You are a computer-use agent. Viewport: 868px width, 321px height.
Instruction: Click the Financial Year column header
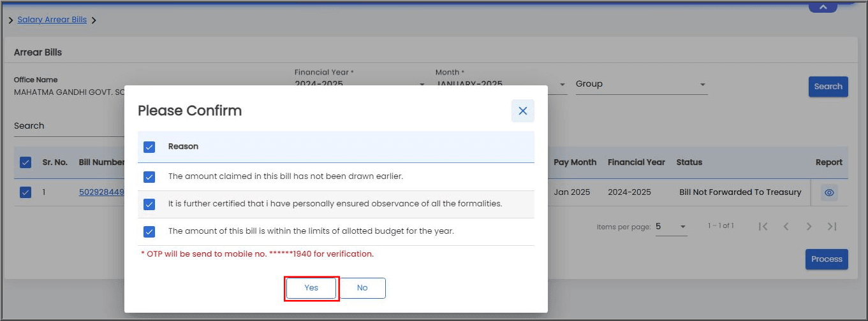click(x=636, y=162)
